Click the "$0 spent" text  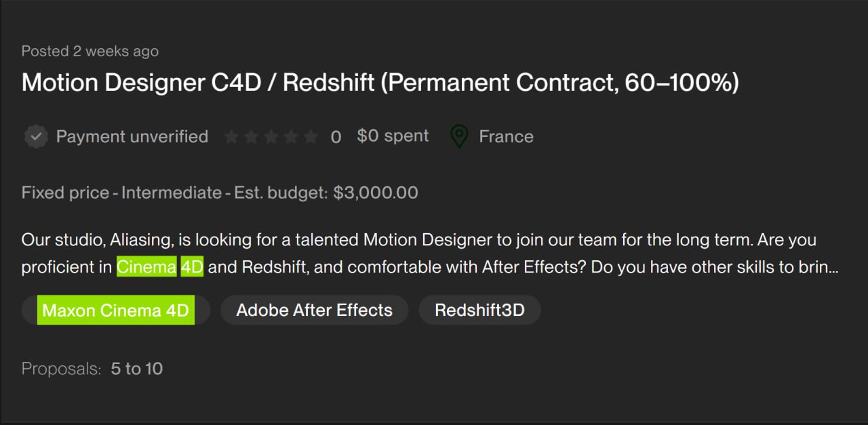(393, 136)
